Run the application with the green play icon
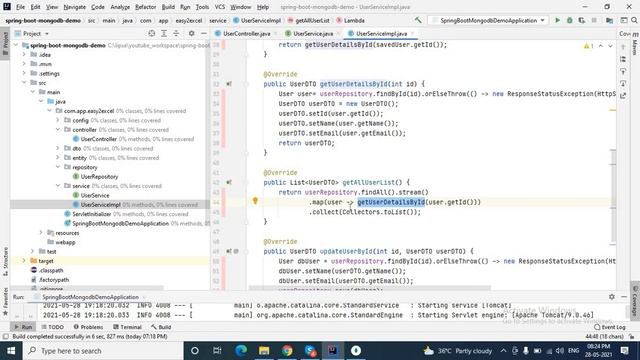This screenshot has width=640, height=360. (x=557, y=20)
